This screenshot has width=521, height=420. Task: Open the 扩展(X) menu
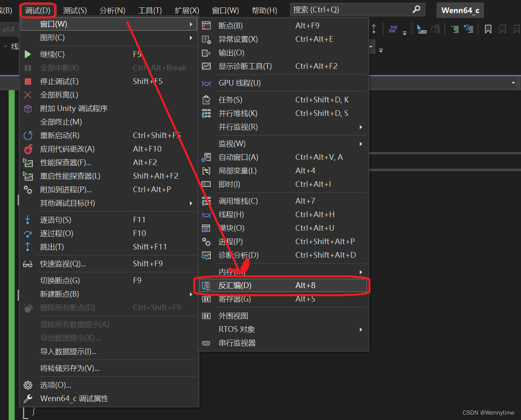187,10
